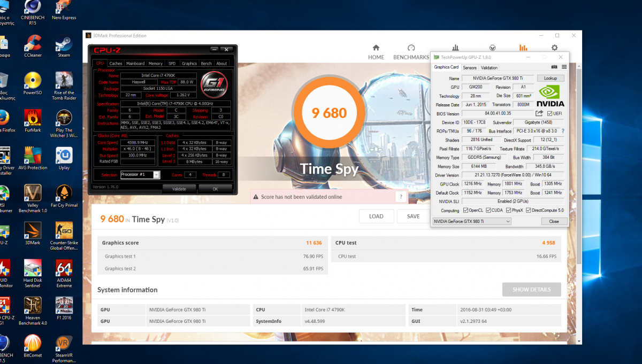Click SHOW DETAILS button
This screenshot has height=364, width=642.
coord(531,290)
